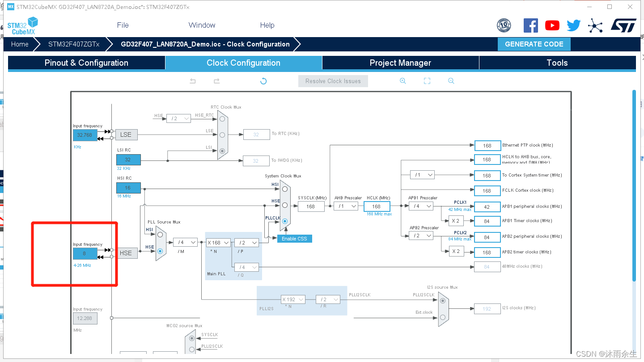
Task: Open the PLLI2S X 192 multiplier dropdown
Action: pos(293,299)
